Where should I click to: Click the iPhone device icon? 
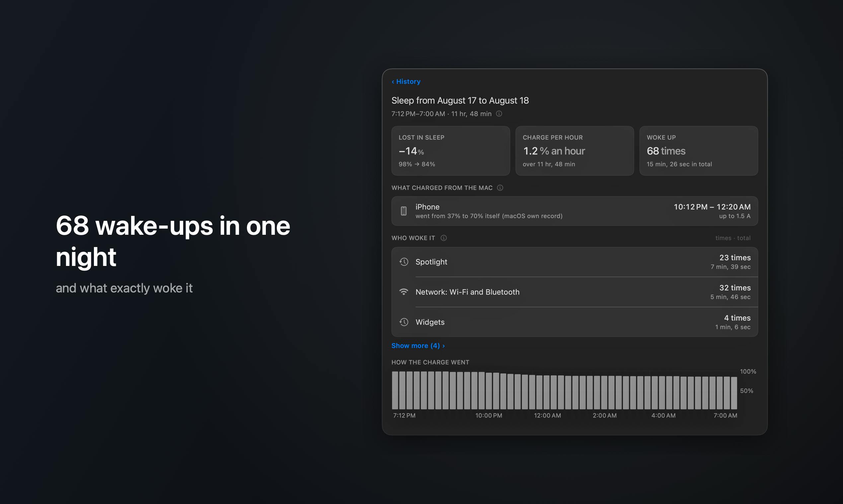[404, 211]
